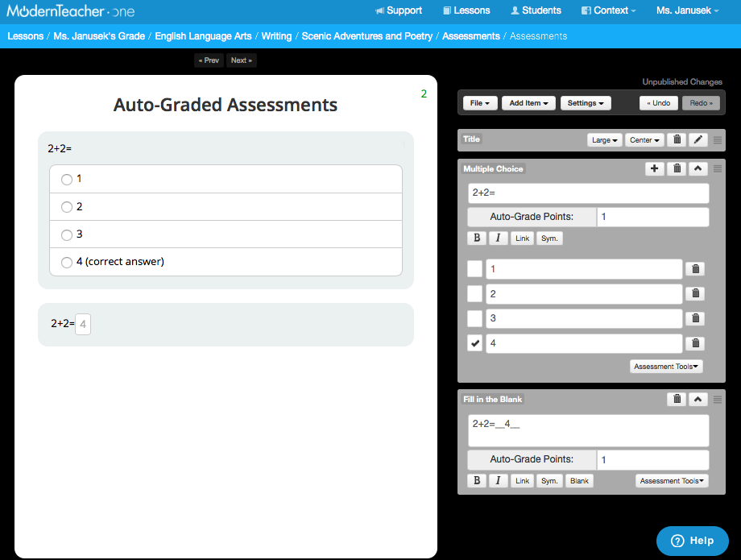The height and width of the screenshot is (560, 741).
Task: Mark answer 1 as correct via checkbox
Action: point(475,269)
